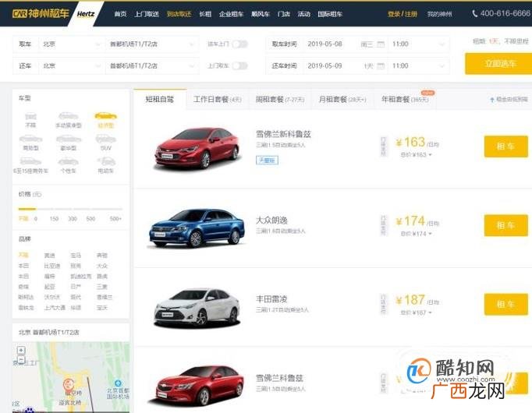Click the sort arrow beside 租金由低到高
This screenshot has width=532, height=413.
pos(492,100)
